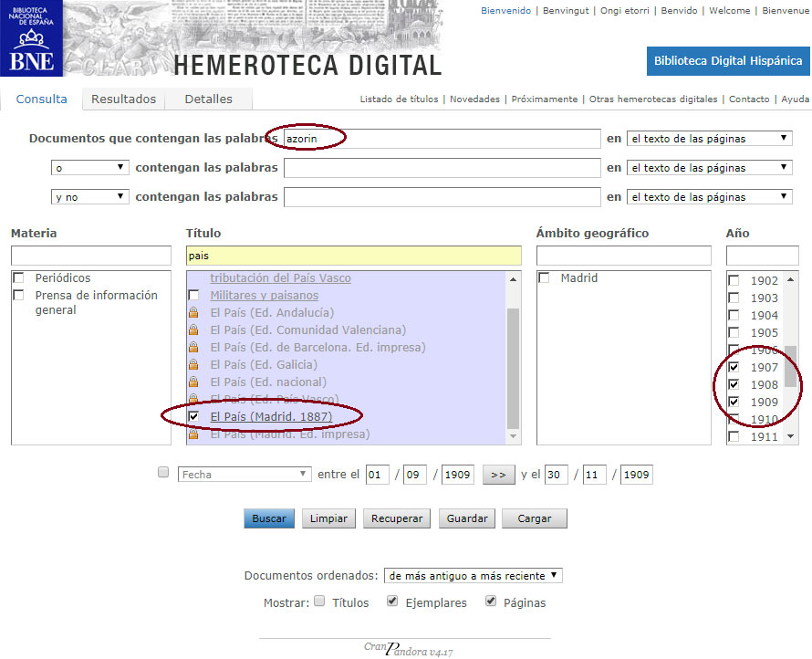Open the Ayuda link

click(x=795, y=99)
